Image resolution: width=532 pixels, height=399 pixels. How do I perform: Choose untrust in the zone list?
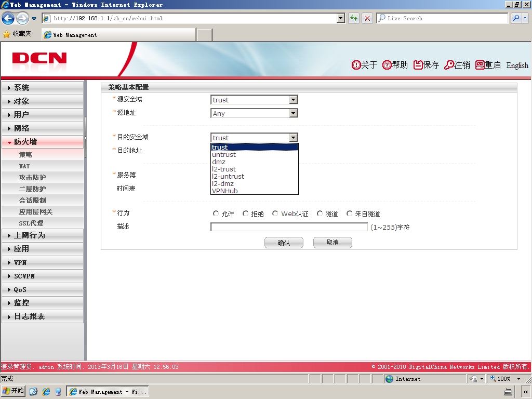[x=255, y=154]
